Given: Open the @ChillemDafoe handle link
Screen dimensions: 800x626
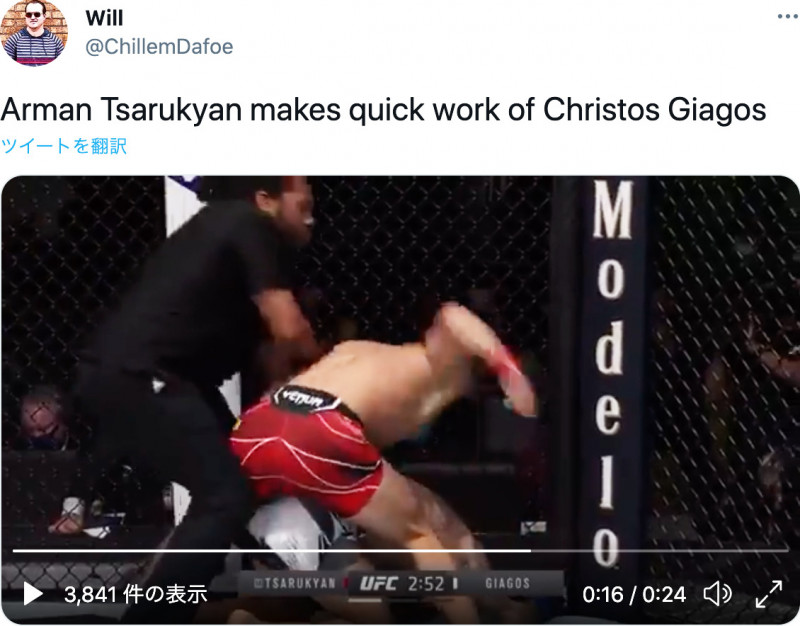Looking at the screenshot, I should pyautogui.click(x=159, y=47).
